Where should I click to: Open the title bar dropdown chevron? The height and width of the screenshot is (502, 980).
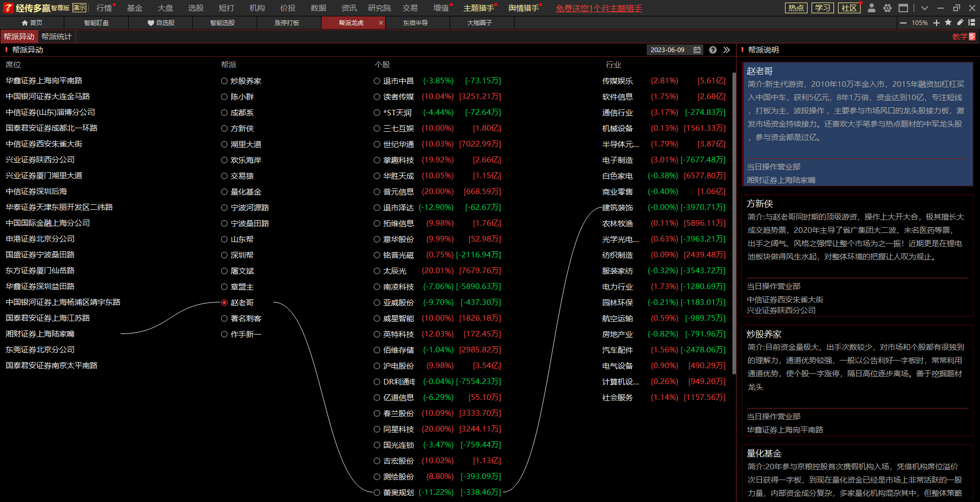pos(924,8)
